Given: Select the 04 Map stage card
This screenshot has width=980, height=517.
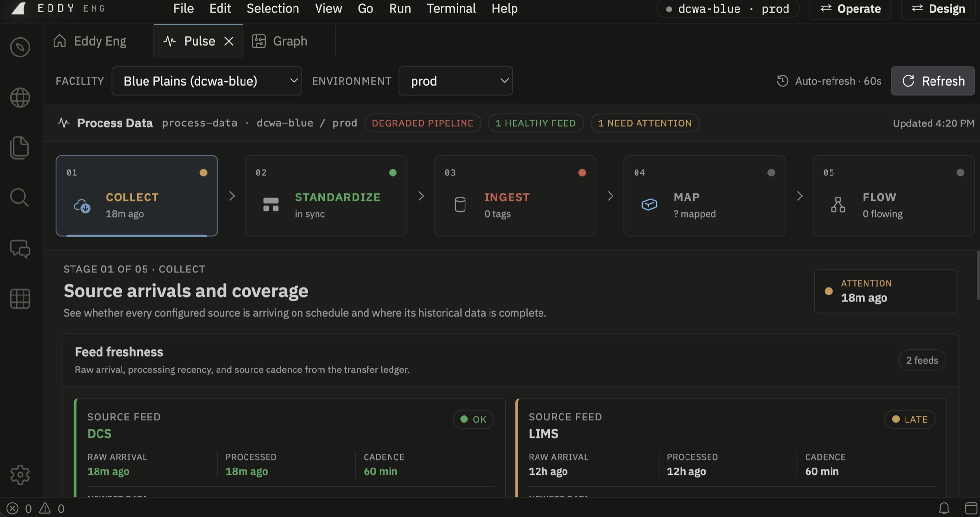Looking at the screenshot, I should pos(704,196).
